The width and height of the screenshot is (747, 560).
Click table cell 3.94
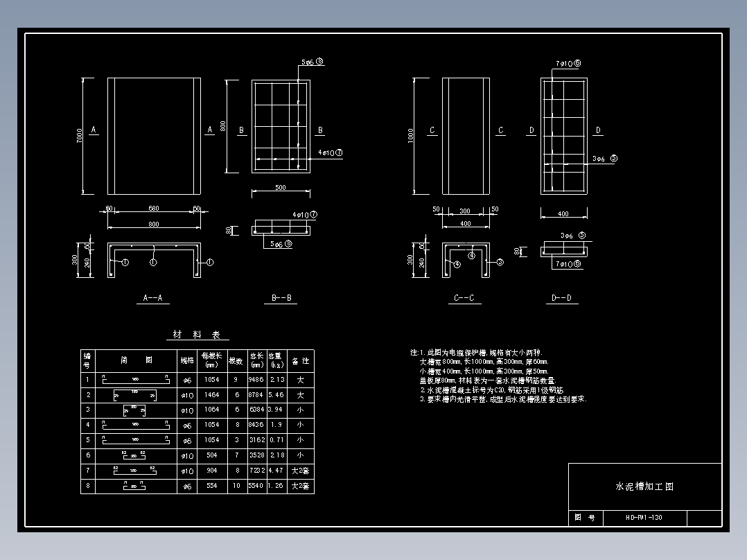276,410
